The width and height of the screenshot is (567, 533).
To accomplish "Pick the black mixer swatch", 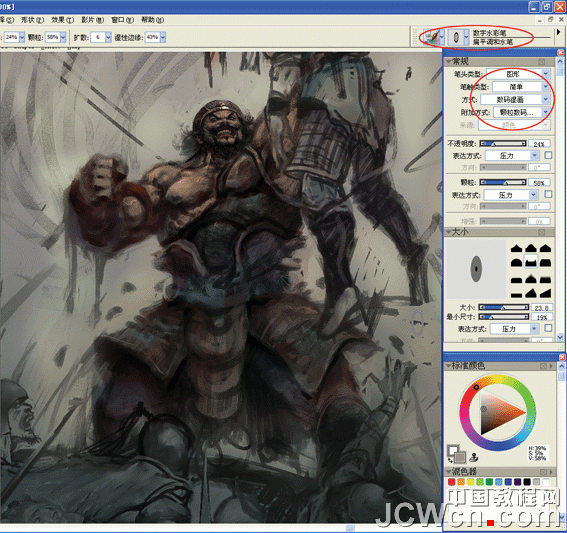I will [x=527, y=482].
